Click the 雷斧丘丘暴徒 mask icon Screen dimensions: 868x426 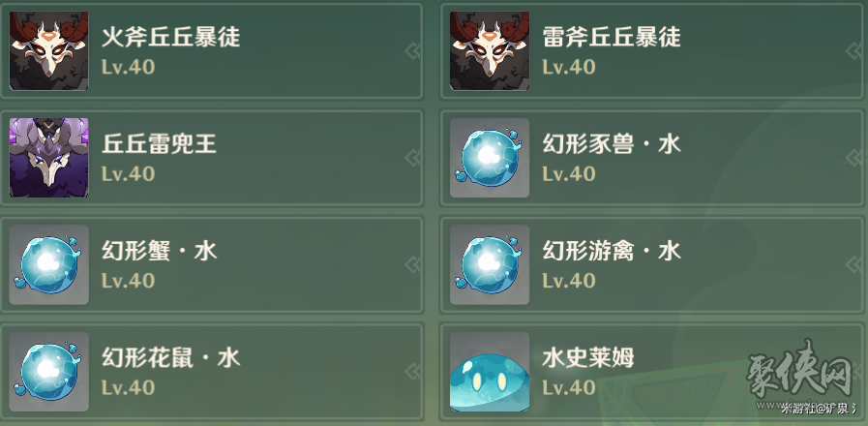click(490, 51)
